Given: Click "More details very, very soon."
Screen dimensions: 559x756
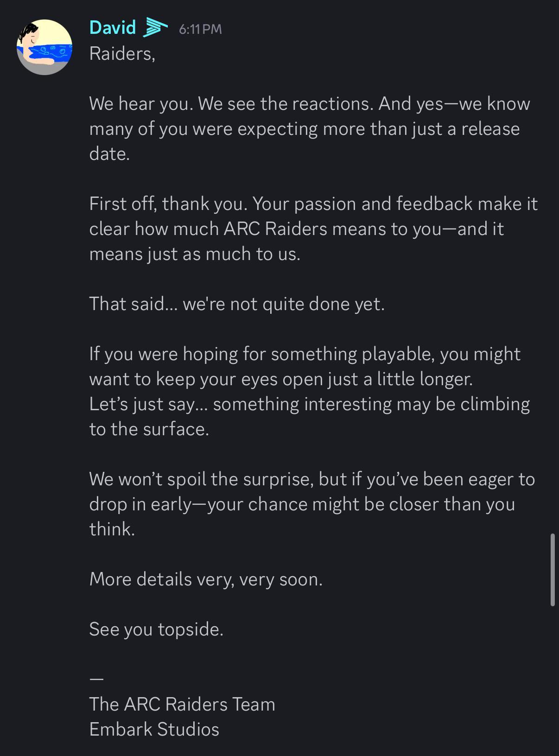Looking at the screenshot, I should click(x=206, y=579).
